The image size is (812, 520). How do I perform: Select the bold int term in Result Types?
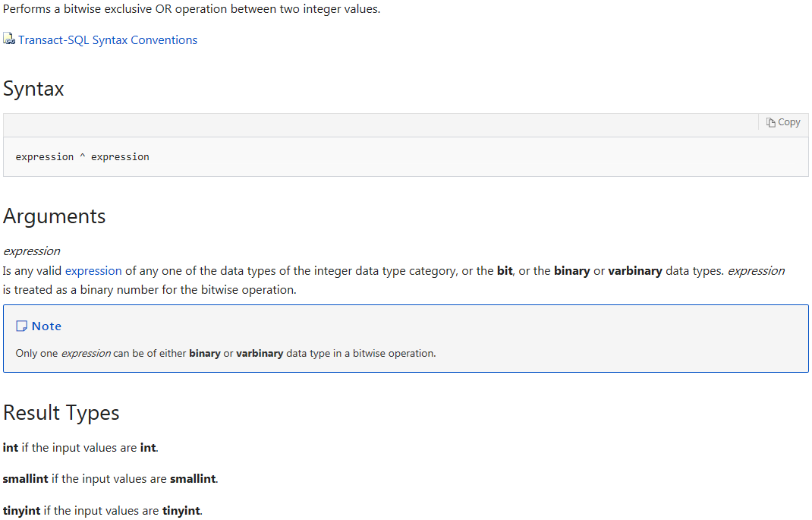click(9, 447)
